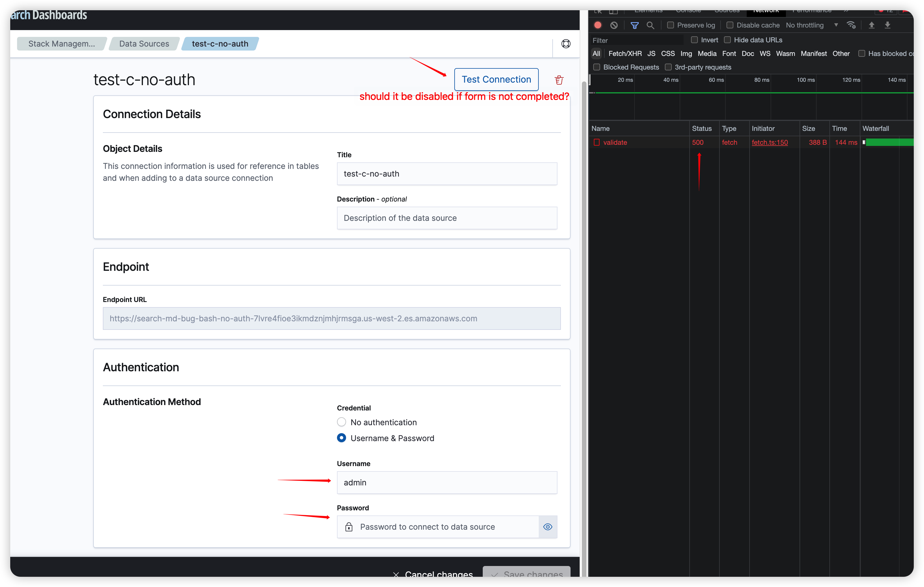The height and width of the screenshot is (587, 924).
Task: Check the Disable cache option
Action: [730, 25]
